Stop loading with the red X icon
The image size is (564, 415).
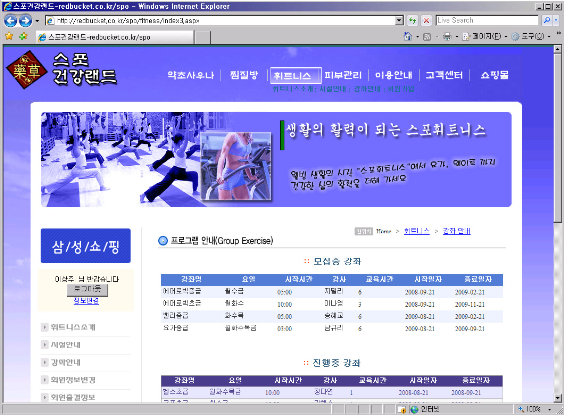point(426,20)
